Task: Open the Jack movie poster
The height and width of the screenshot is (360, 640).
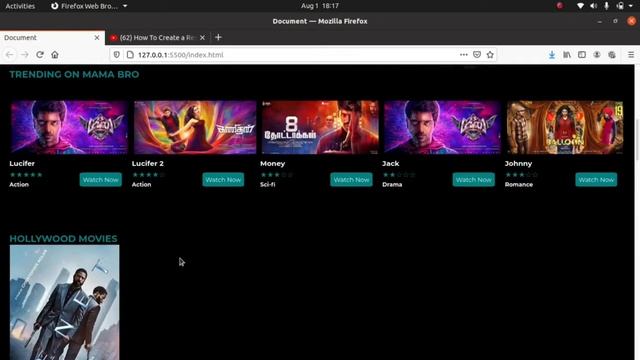Action: tap(442, 127)
